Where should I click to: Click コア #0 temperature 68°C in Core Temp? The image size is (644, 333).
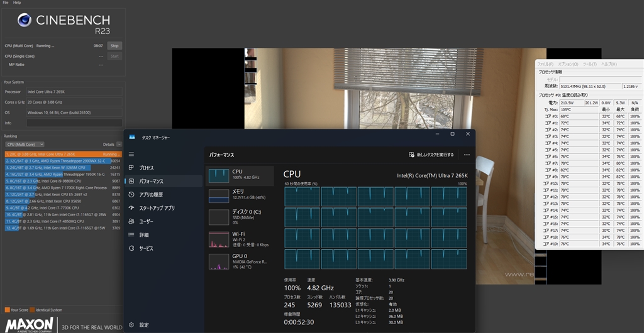coord(579,116)
